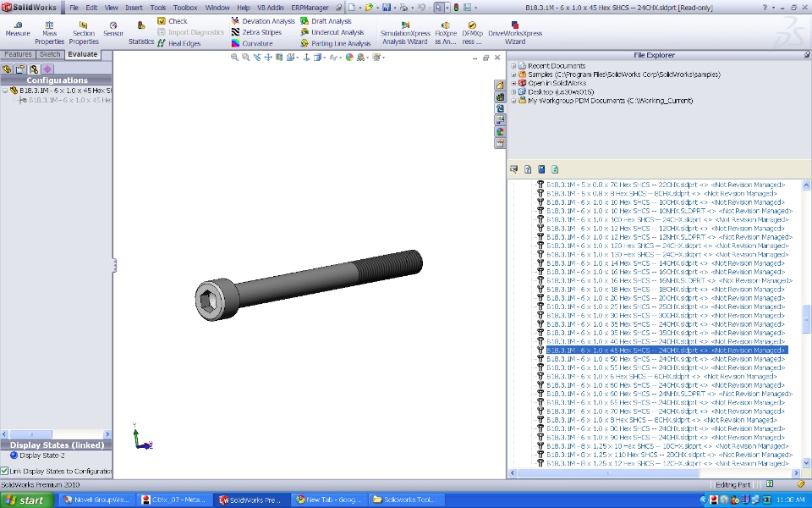Open the Statistics tool

[141, 33]
